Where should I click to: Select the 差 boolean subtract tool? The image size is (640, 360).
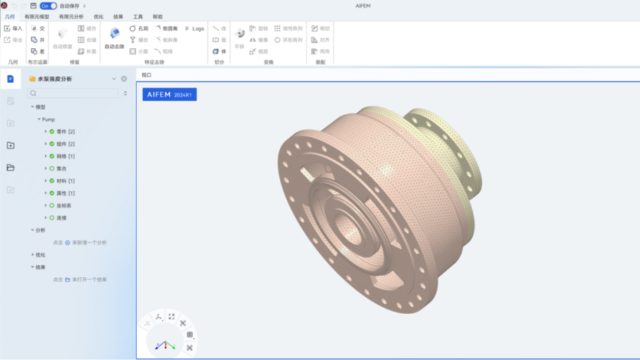38,51
